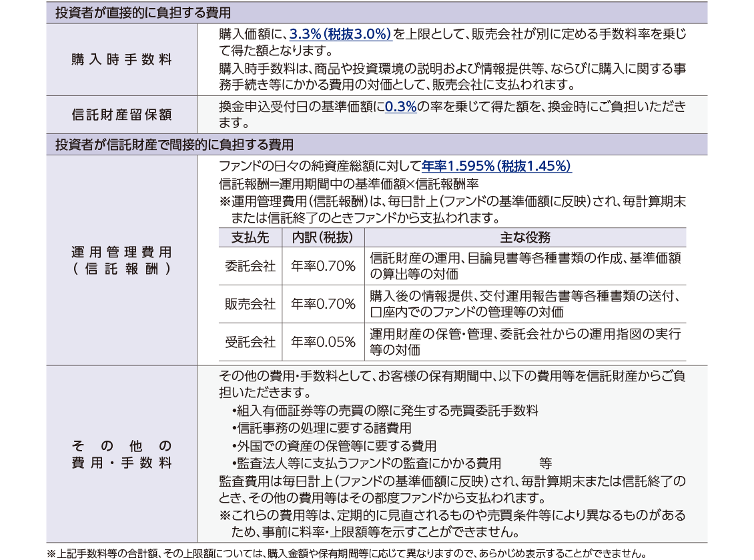This screenshot has width=754, height=560.
Task: Select the 委託会社 cell
Action: tap(250, 266)
